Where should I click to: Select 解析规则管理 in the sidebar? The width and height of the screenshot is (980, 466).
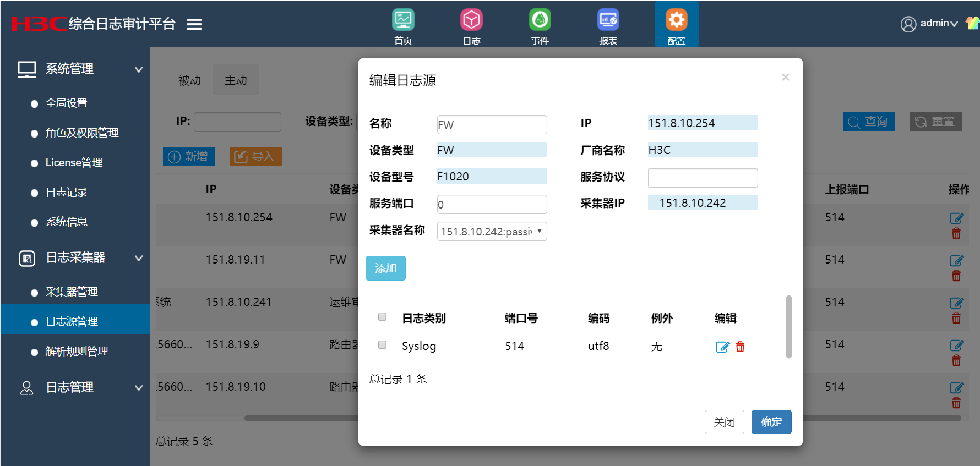click(x=77, y=351)
